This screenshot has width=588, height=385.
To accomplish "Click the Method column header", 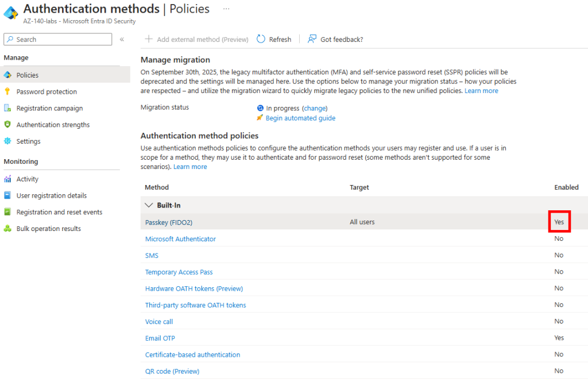I will (157, 187).
